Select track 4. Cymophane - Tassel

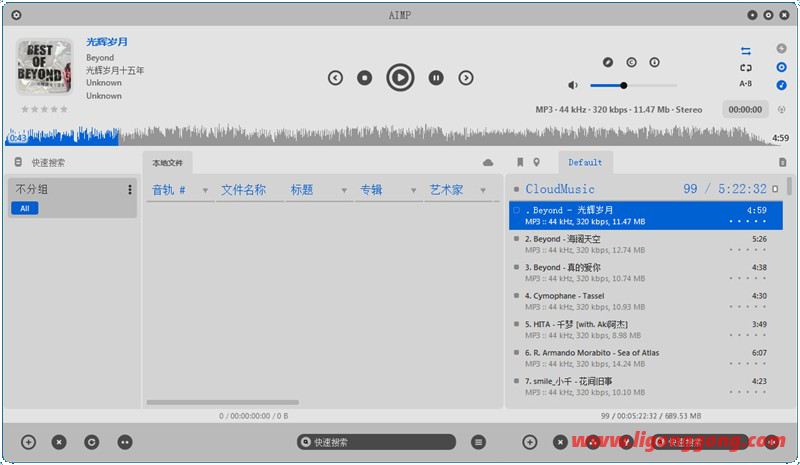pos(645,301)
